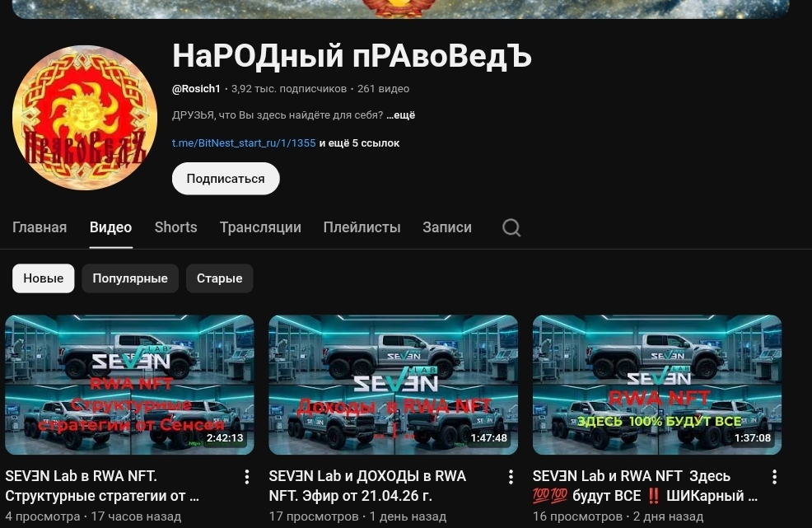
Task: Switch to the Главная tab
Action: click(40, 227)
